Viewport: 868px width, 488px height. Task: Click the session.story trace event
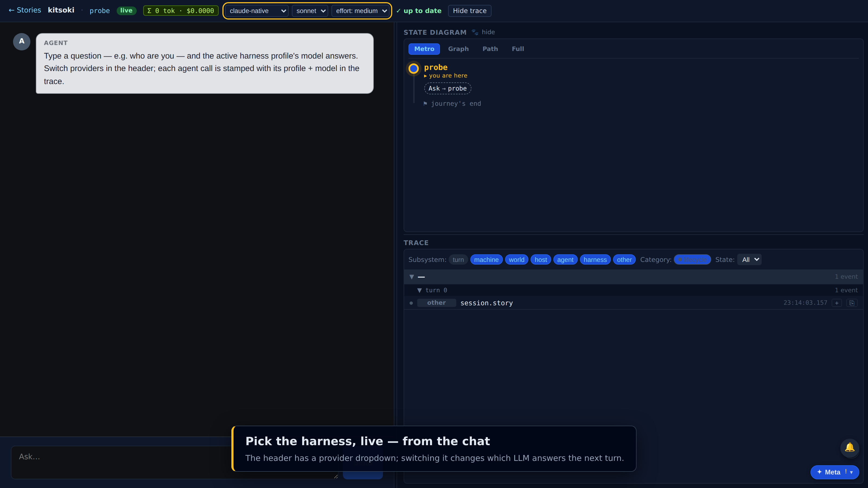(x=633, y=303)
